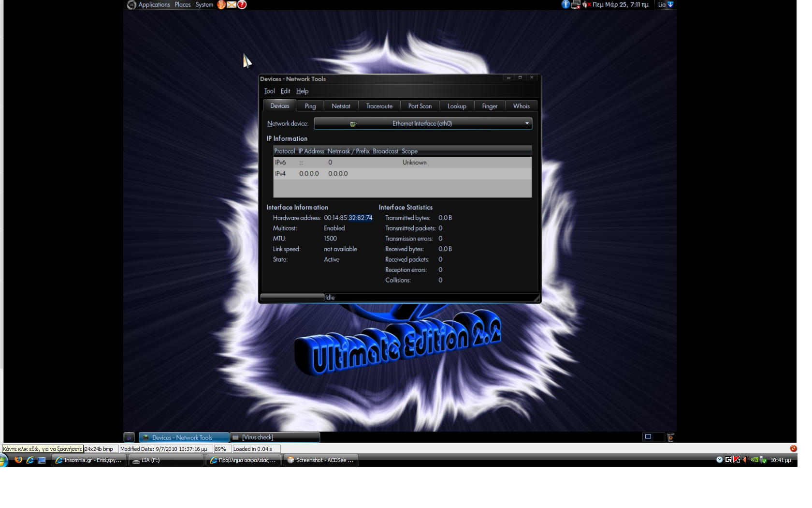The height and width of the screenshot is (508, 812).
Task: Switch to the Lookup tab
Action: pyautogui.click(x=457, y=106)
